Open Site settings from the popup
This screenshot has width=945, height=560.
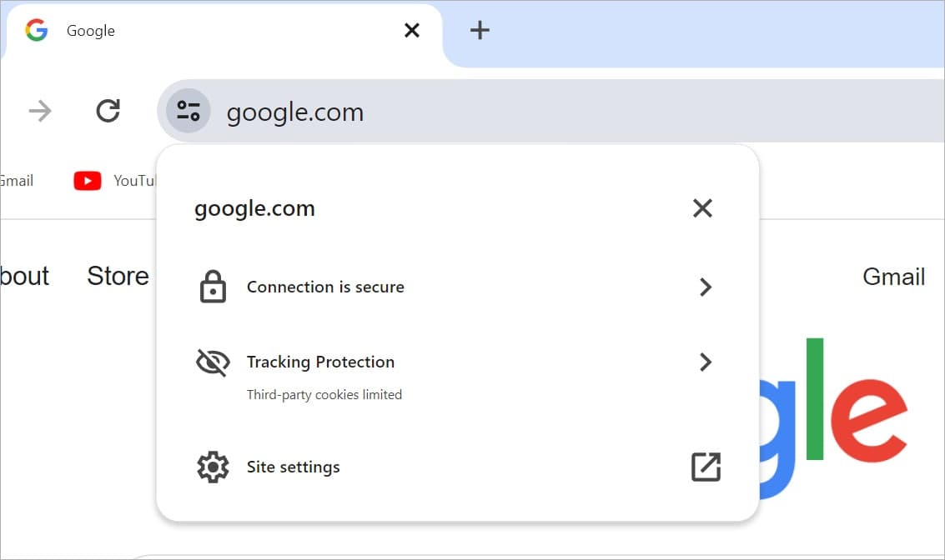293,467
